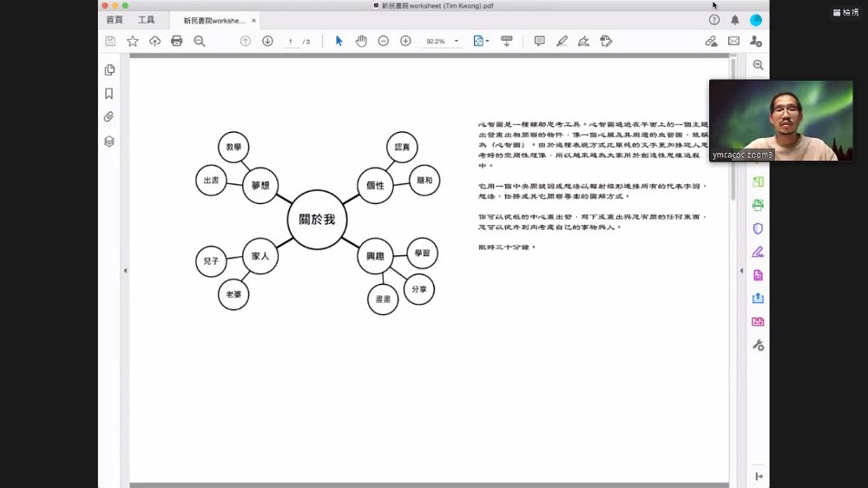
Task: Switch to the 首頁 tab
Action: (115, 20)
